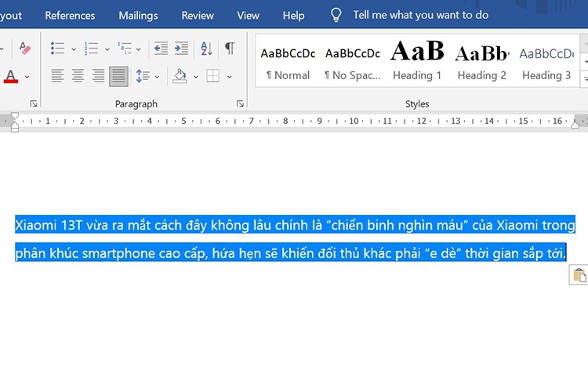
Task: Apply a numbered list
Action: click(91, 49)
